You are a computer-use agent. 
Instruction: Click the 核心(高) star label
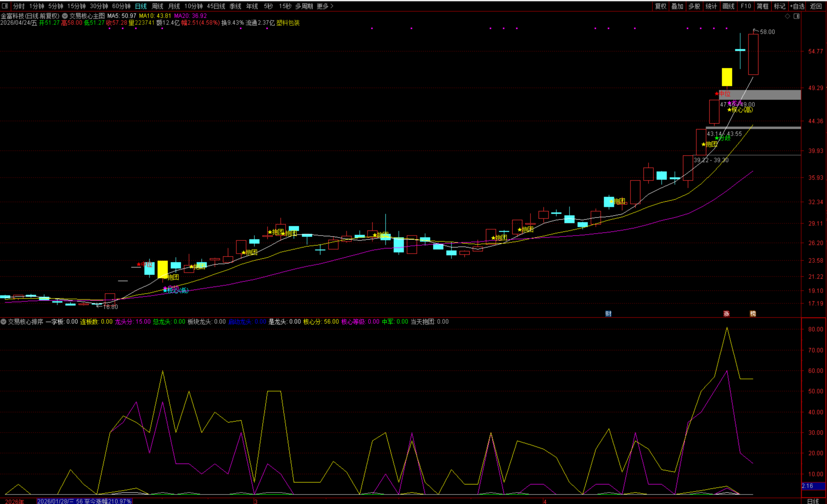pyautogui.click(x=740, y=110)
